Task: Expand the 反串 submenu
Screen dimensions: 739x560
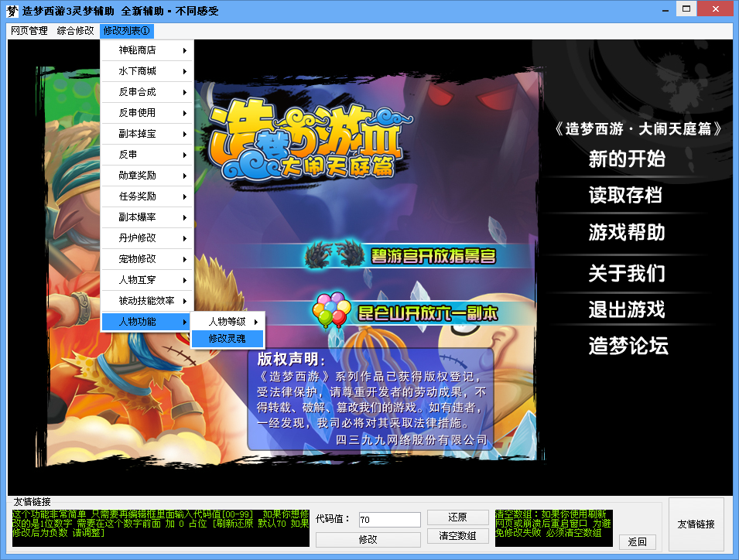Action: (x=147, y=155)
